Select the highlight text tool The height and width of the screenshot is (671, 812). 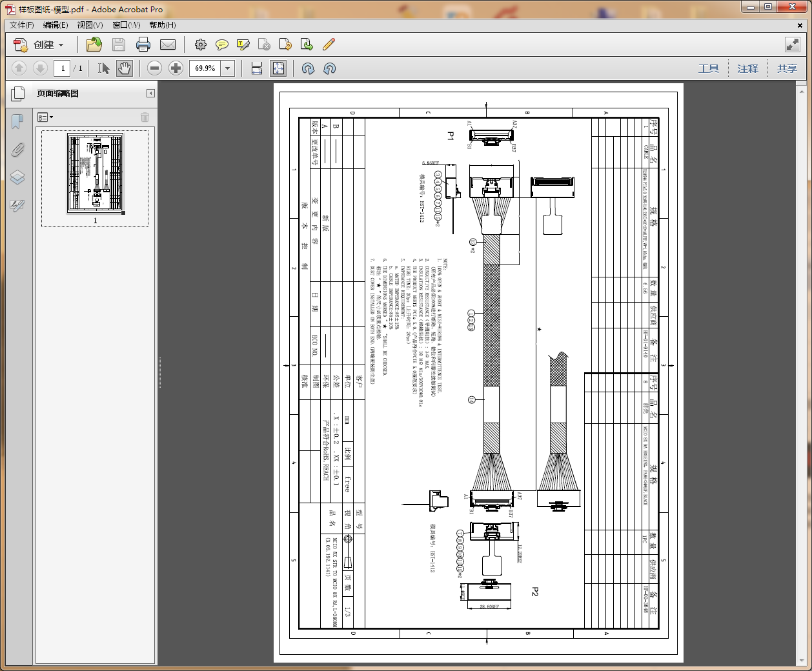pos(243,45)
